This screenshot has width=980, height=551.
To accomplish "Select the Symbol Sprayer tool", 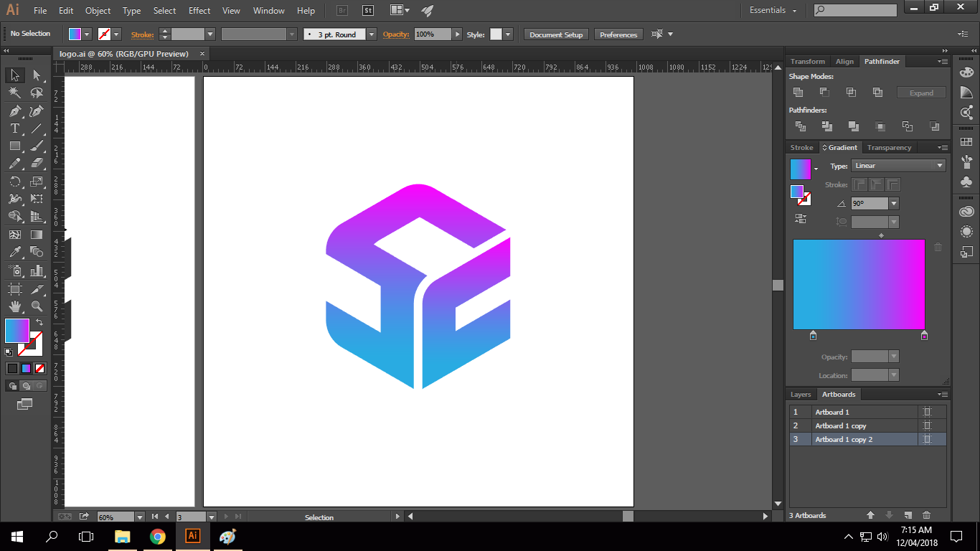I will coord(14,270).
